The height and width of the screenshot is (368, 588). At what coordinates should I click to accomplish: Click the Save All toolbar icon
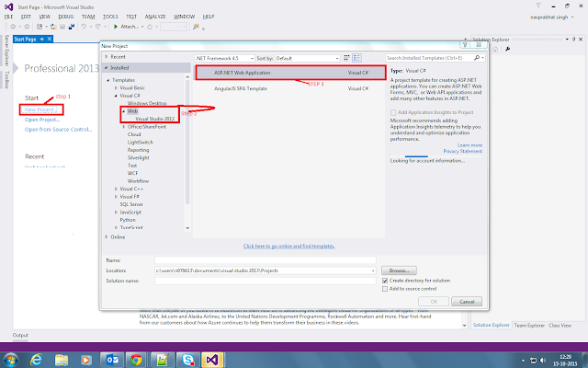tap(72, 27)
